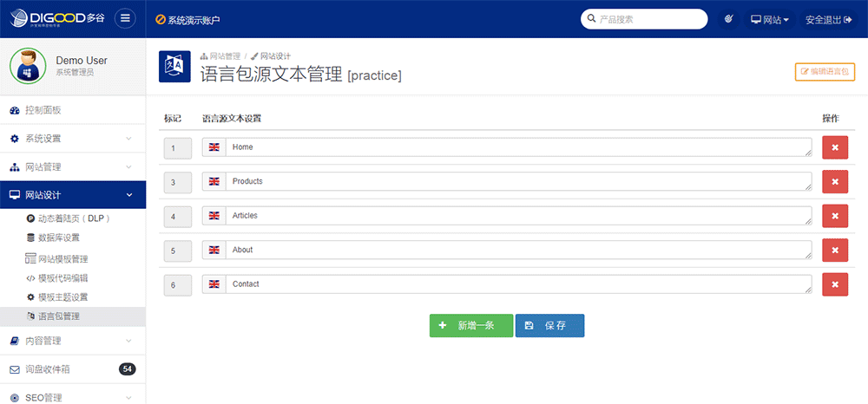Click the 保存 save button

pos(549,325)
